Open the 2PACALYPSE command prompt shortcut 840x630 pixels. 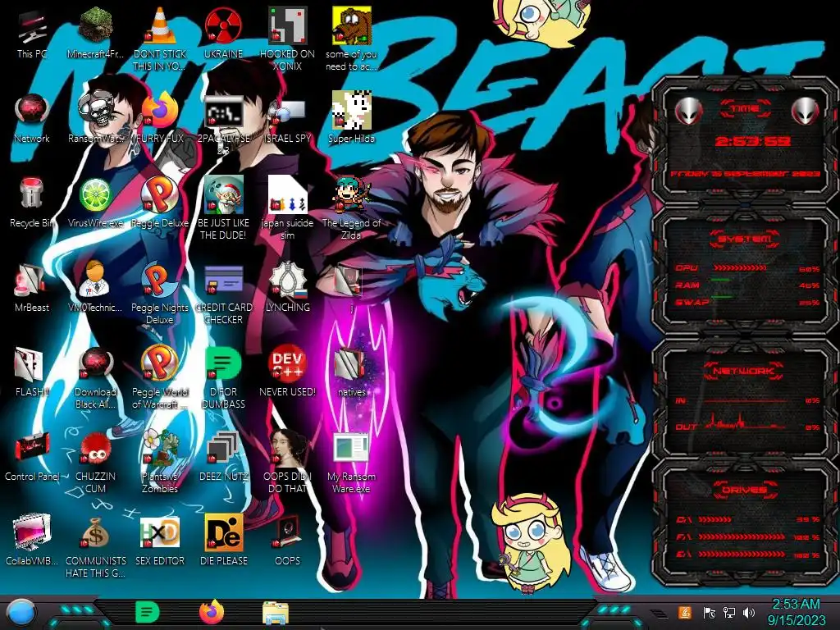coord(223,112)
